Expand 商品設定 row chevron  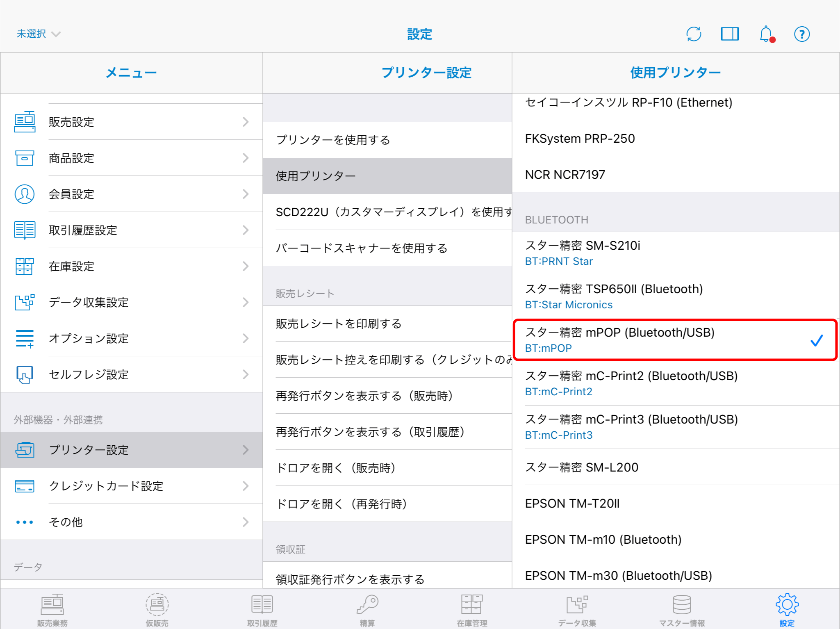point(246,158)
